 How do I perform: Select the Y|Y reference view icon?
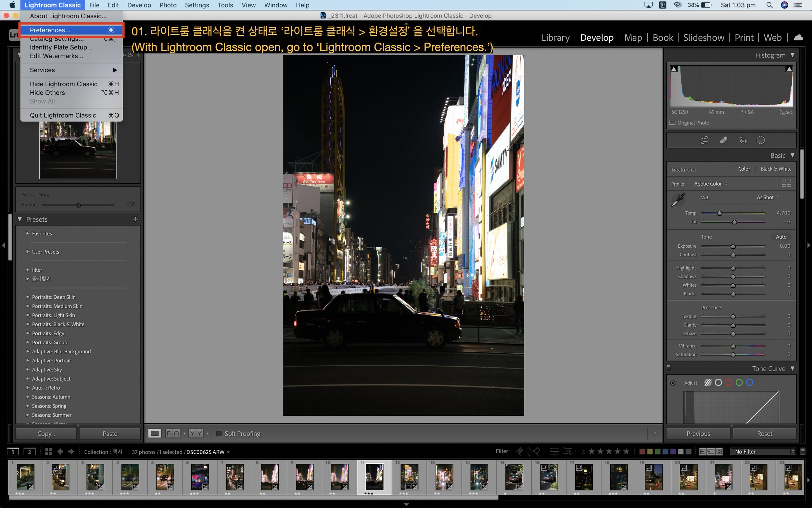tap(196, 434)
